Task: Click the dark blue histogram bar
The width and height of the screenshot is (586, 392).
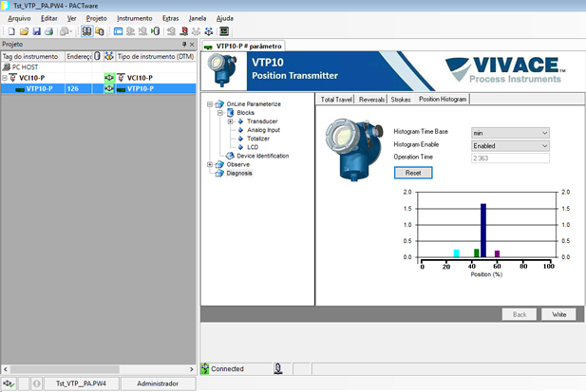Action: pyautogui.click(x=483, y=231)
